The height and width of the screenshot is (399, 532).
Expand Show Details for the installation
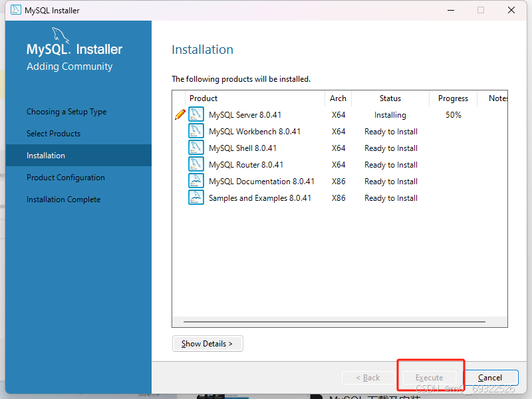[x=207, y=344]
